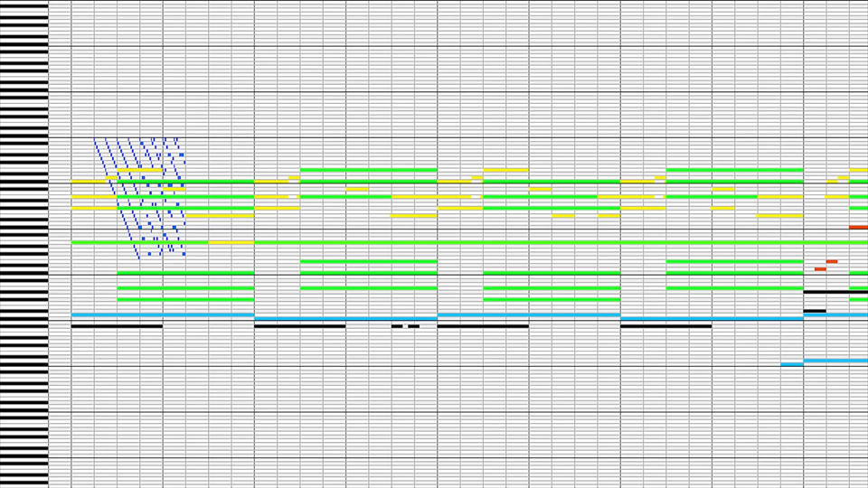The height and width of the screenshot is (488, 868).
Task: Select the first cyan bass note at the left
Action: pos(163,314)
